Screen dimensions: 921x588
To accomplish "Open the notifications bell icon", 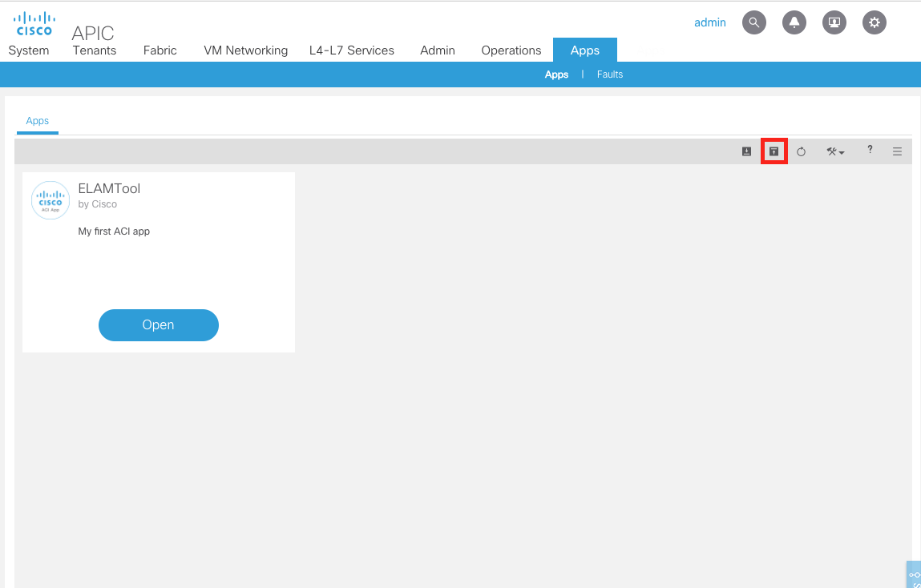I will point(794,22).
